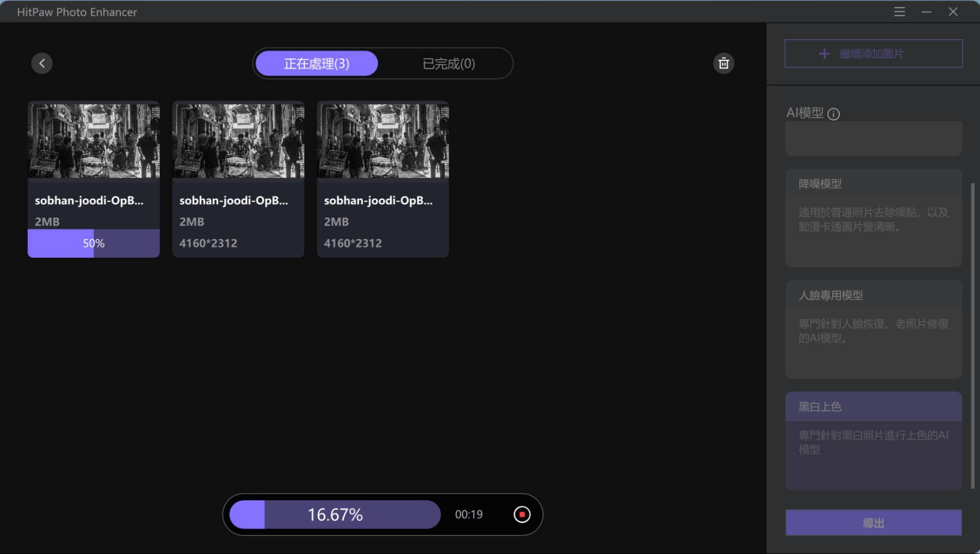Screen dimensions: 980x554
Task: Select the third image thumbnail card
Action: coord(383,179)
